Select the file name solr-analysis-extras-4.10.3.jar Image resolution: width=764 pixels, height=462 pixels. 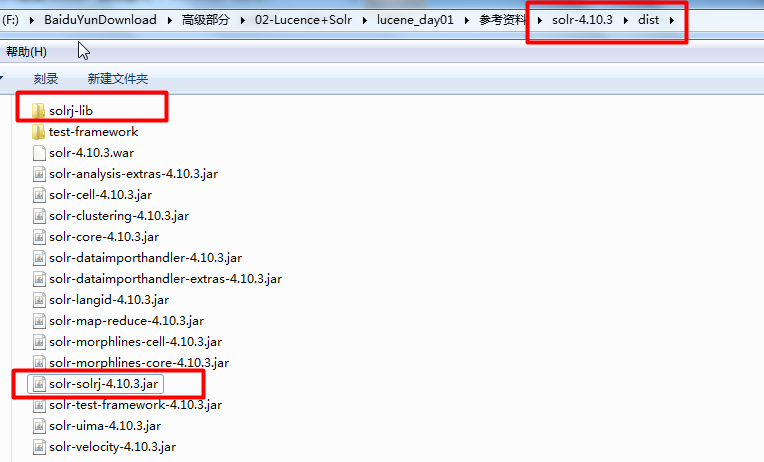click(x=134, y=174)
